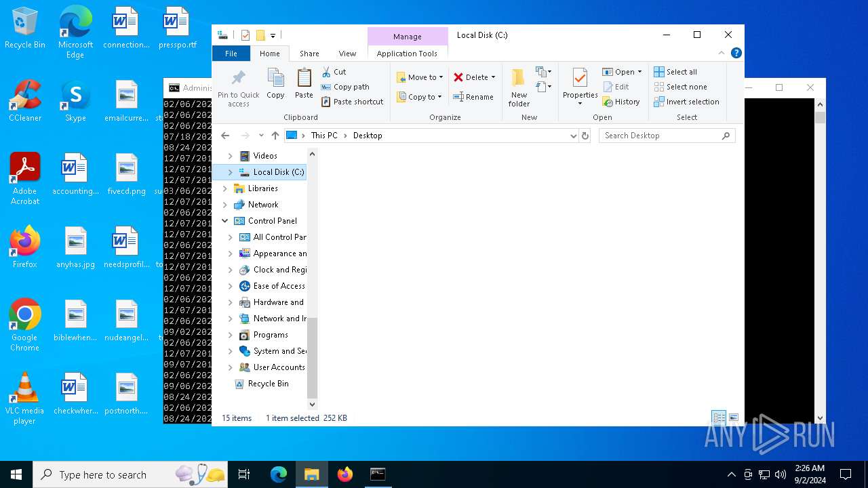Go back in Explorer navigation

point(225,136)
